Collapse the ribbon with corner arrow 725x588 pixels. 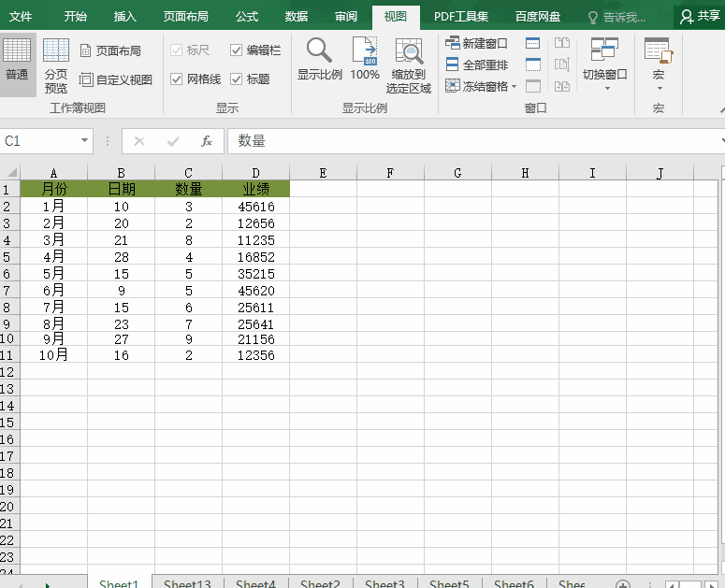(722, 110)
